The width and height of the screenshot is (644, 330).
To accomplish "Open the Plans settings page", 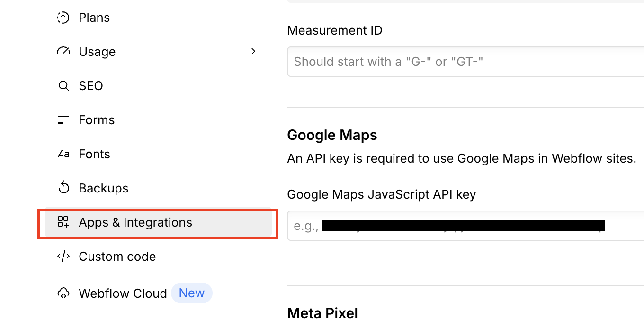I will (94, 18).
